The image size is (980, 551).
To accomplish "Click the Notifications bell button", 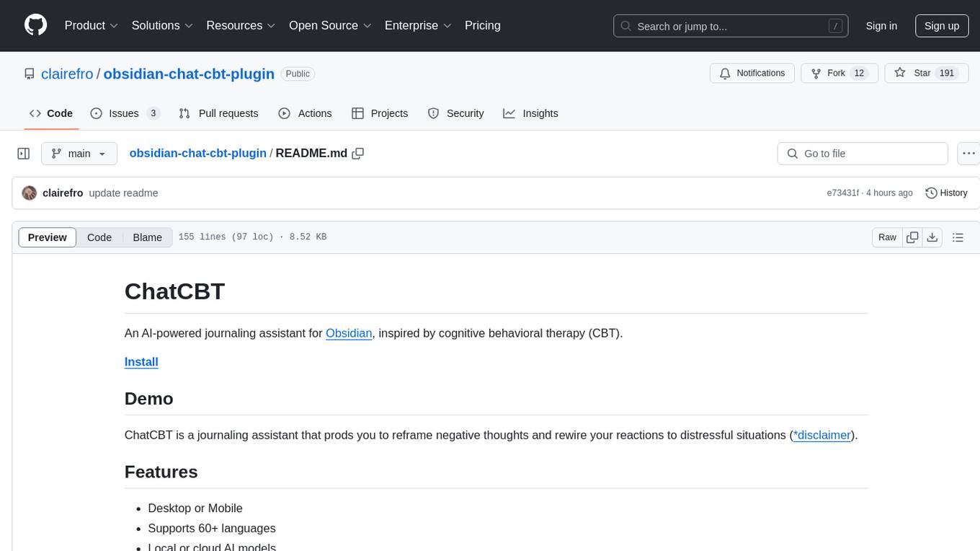I will coord(752,74).
